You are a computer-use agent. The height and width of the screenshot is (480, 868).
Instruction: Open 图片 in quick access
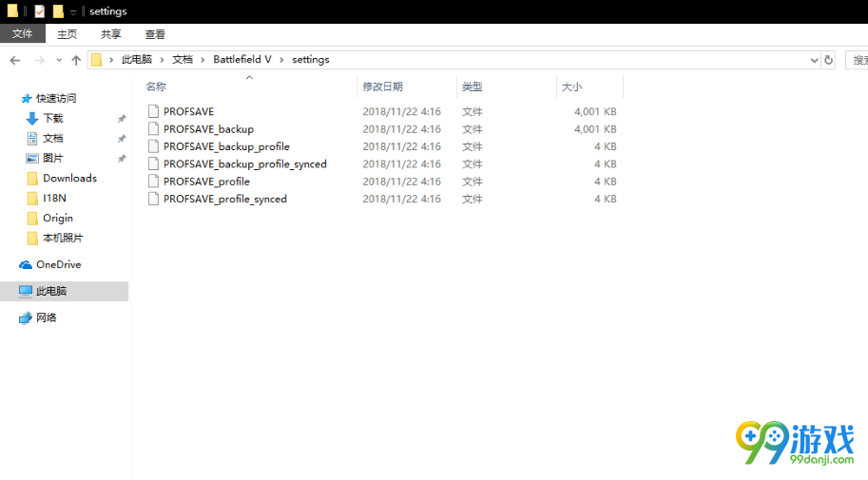click(53, 159)
